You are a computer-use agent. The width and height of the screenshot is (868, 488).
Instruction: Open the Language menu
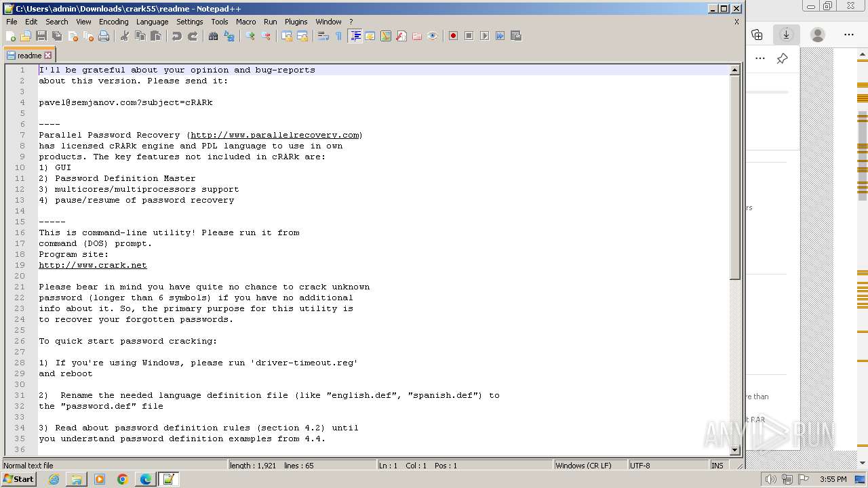coord(152,22)
